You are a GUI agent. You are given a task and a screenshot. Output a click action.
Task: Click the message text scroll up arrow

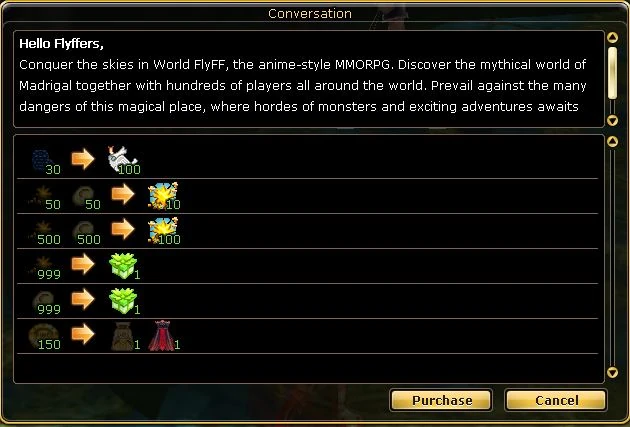tap(612, 38)
